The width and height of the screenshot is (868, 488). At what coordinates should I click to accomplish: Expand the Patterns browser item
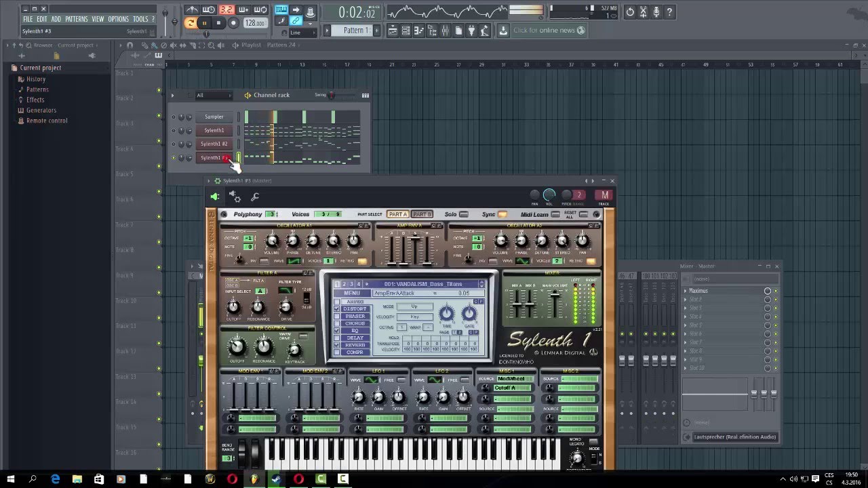(x=37, y=89)
